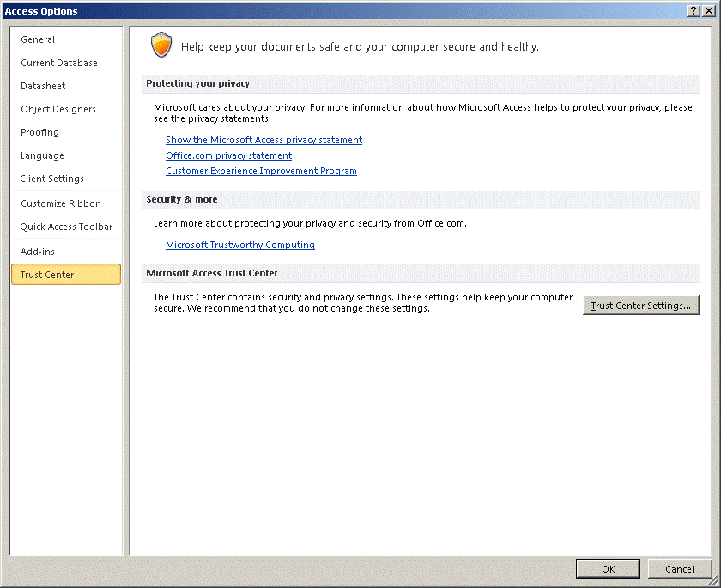The width and height of the screenshot is (721, 588).
Task: Click 'The Trust Center contains security' paragraph
Action: point(363,302)
